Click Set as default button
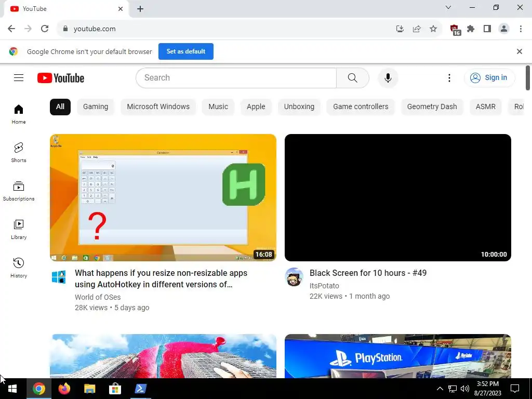Viewport: 532px width, 399px height. (186, 51)
